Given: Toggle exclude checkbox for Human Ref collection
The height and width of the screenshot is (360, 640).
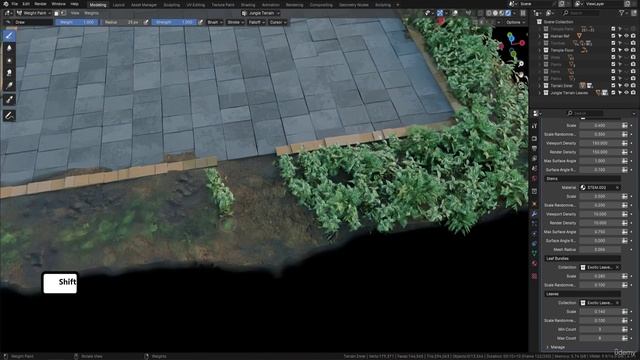Looking at the screenshot, I should point(613,36).
